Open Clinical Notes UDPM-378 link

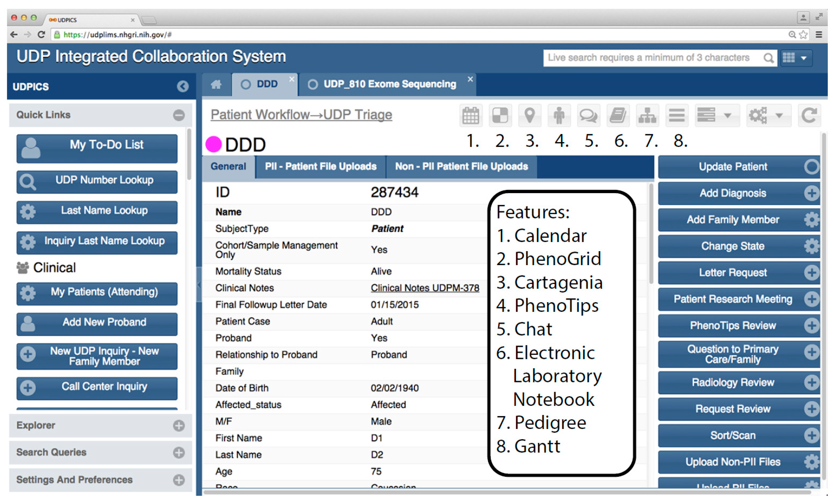click(x=425, y=288)
